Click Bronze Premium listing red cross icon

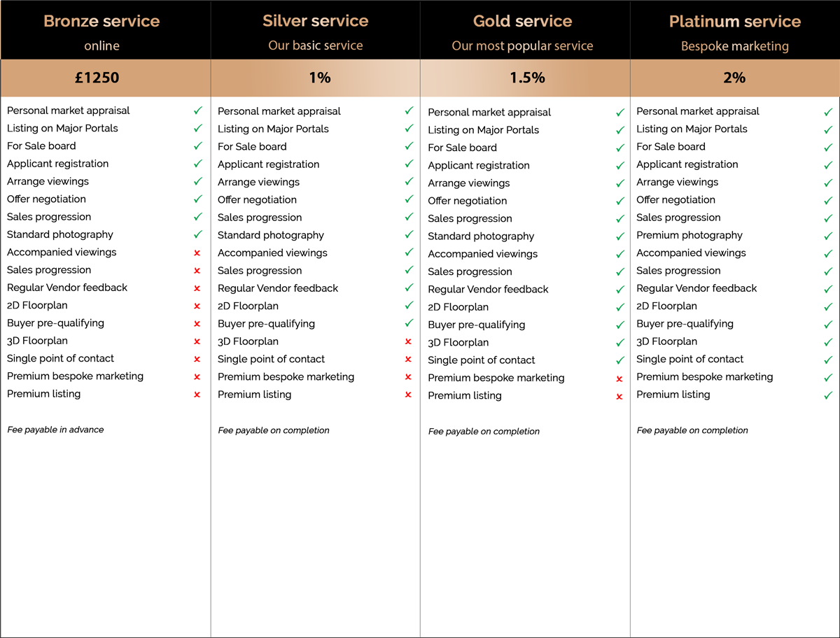tap(197, 395)
